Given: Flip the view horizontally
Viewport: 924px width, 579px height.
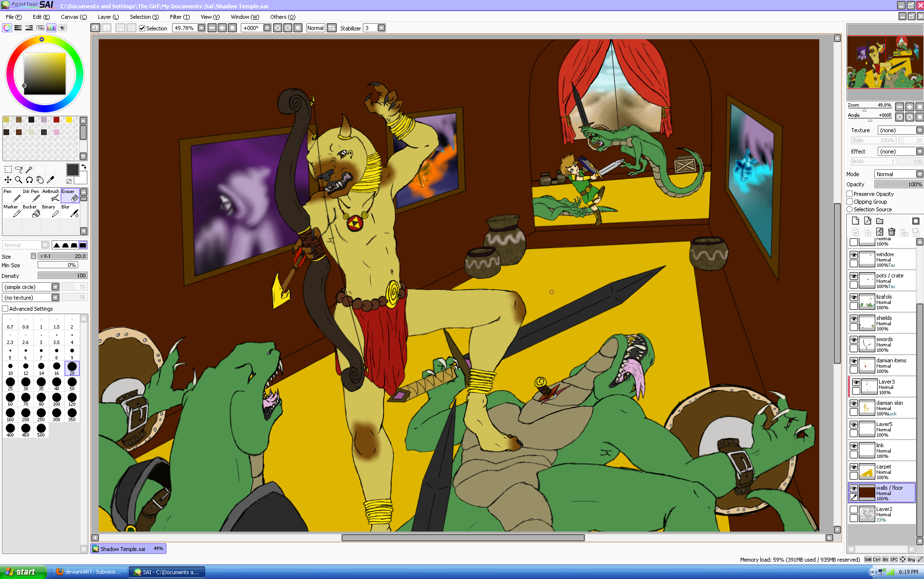Looking at the screenshot, I should 332,28.
